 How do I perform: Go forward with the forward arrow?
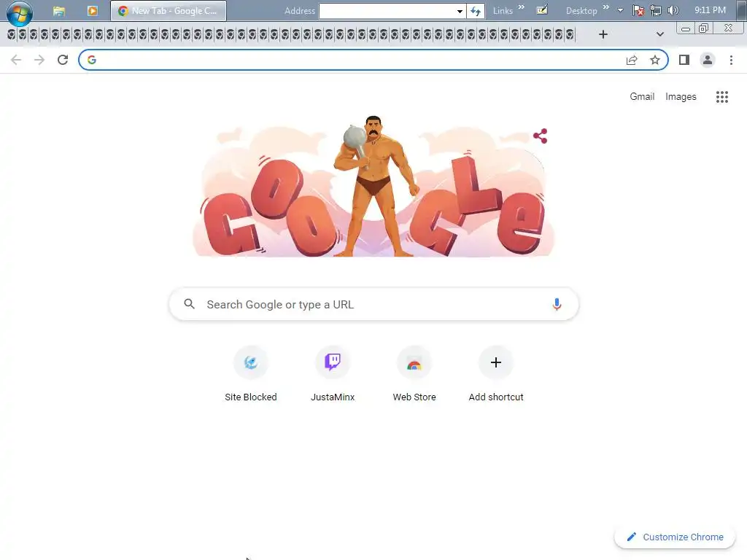click(x=39, y=60)
